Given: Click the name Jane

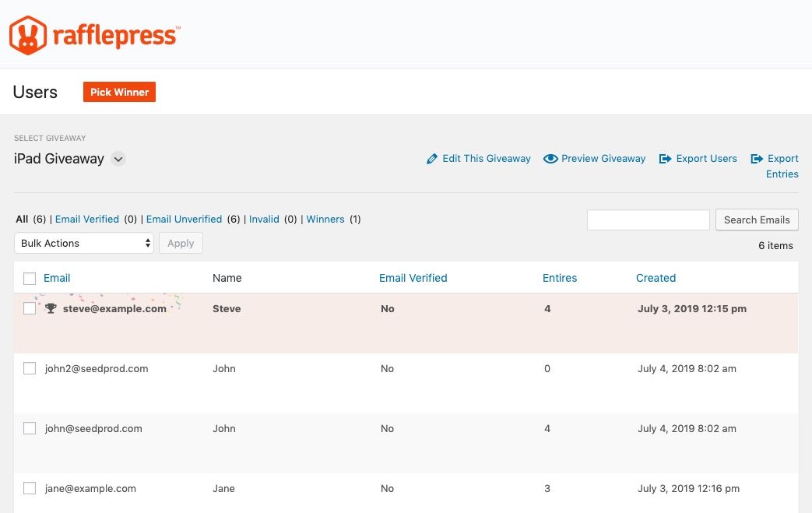Looking at the screenshot, I should [223, 488].
